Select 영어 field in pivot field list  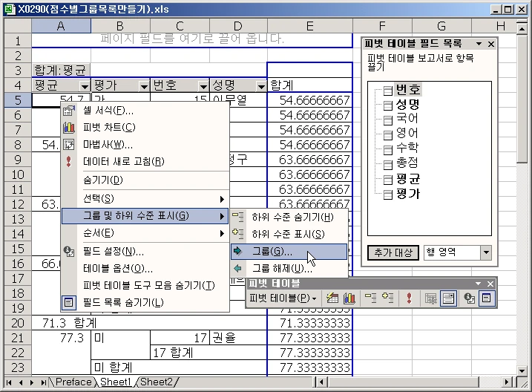tap(407, 133)
